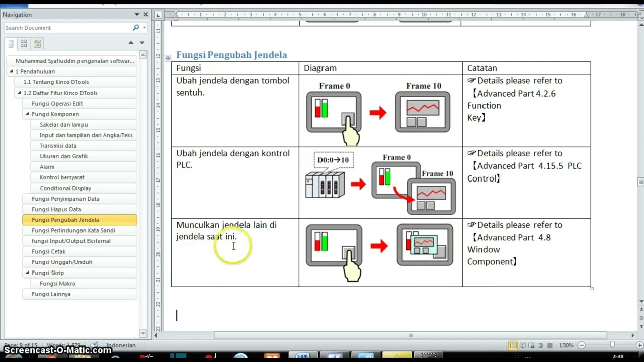The width and height of the screenshot is (644, 362).
Task: Click Navigation pane scrollbar up arrow
Action: coord(143,55)
